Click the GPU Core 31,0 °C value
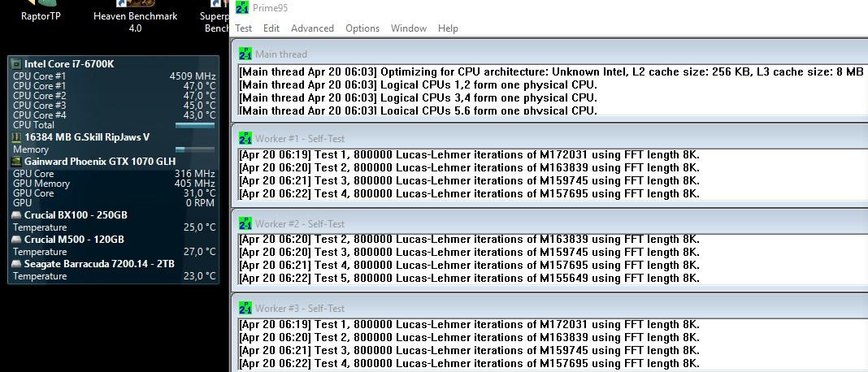Screen dimensions: 868x372 (199, 193)
